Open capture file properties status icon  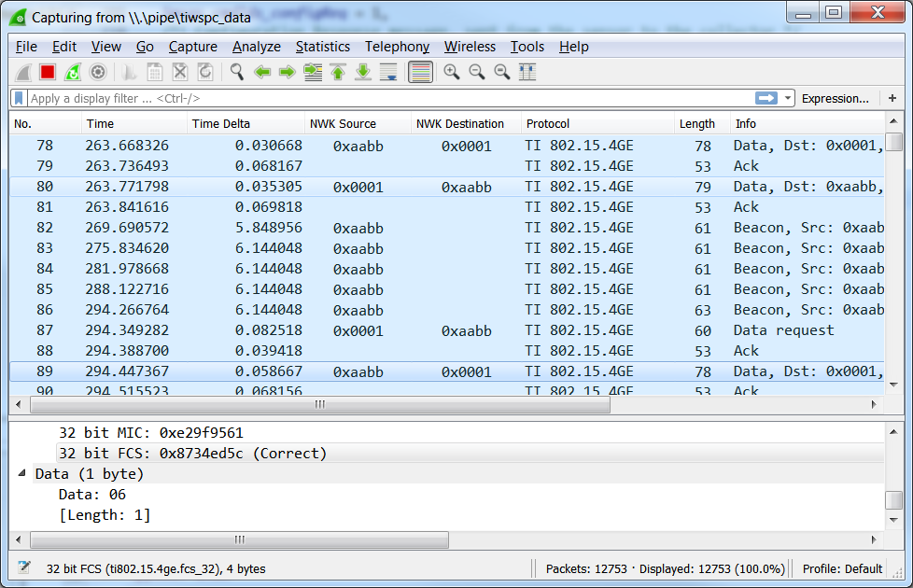24,567
